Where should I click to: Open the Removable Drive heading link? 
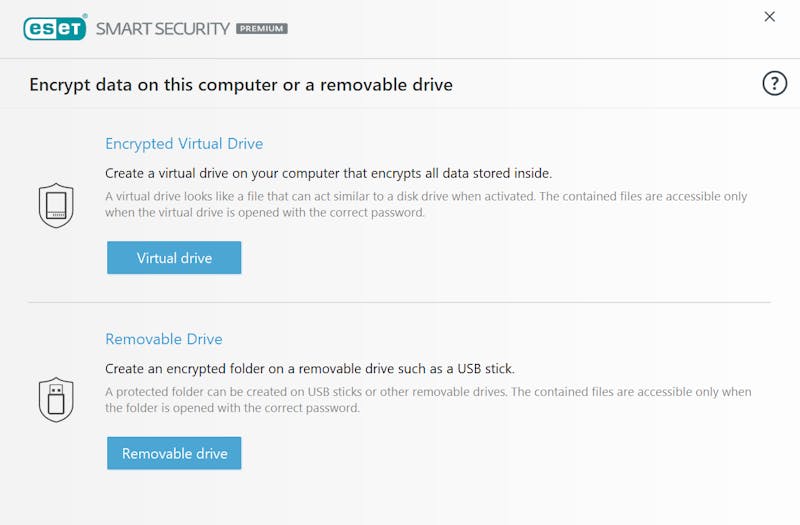coord(164,339)
